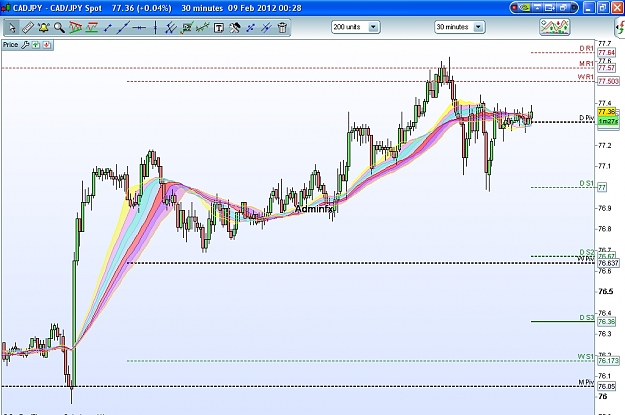The image size is (625, 415).
Task: Click the 76.05 M Piv price label
Action: point(606,386)
